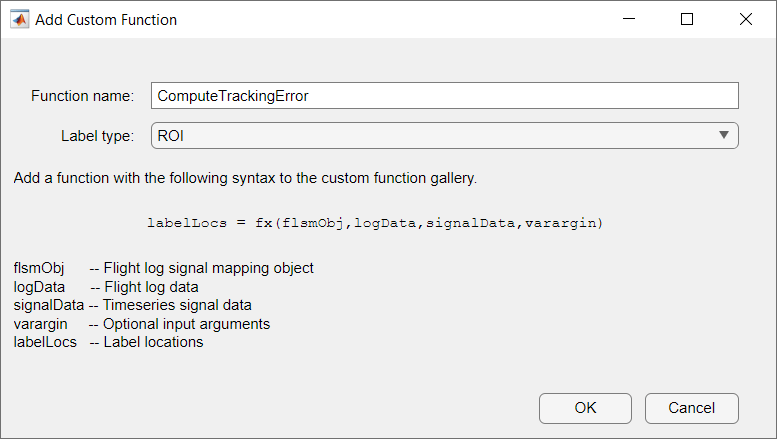Screen dimensions: 777x439
Task: Click the custom function gallery instruction sentence
Action: [x=245, y=180]
